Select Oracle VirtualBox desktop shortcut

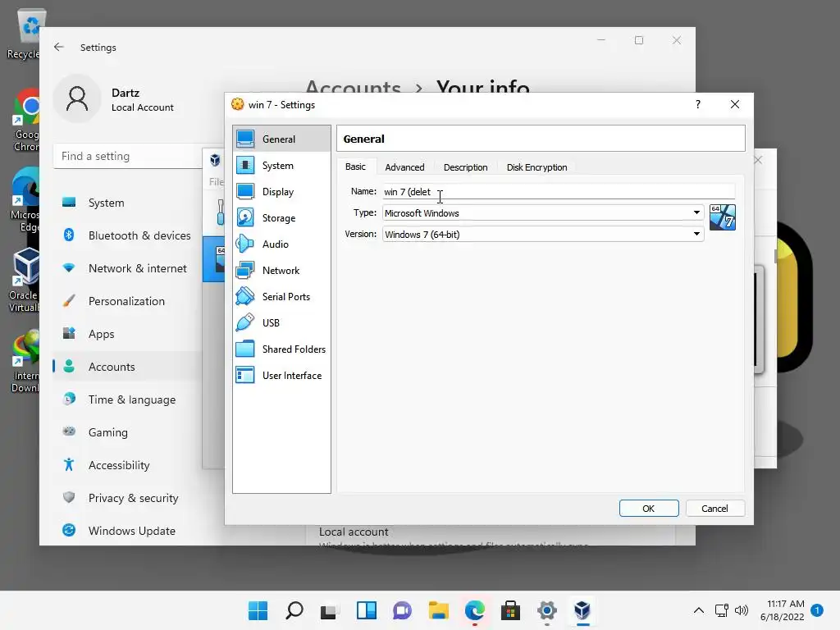pos(24,279)
